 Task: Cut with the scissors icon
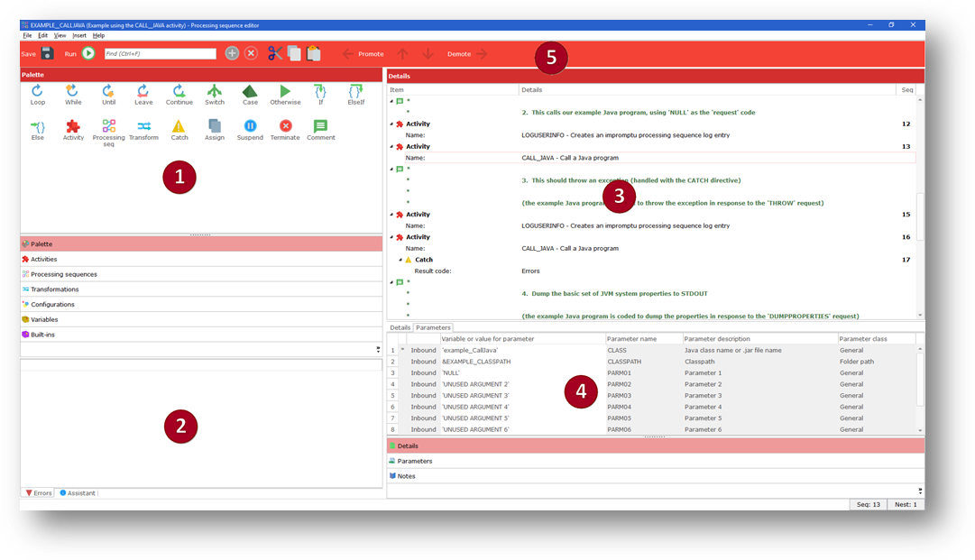tap(275, 53)
